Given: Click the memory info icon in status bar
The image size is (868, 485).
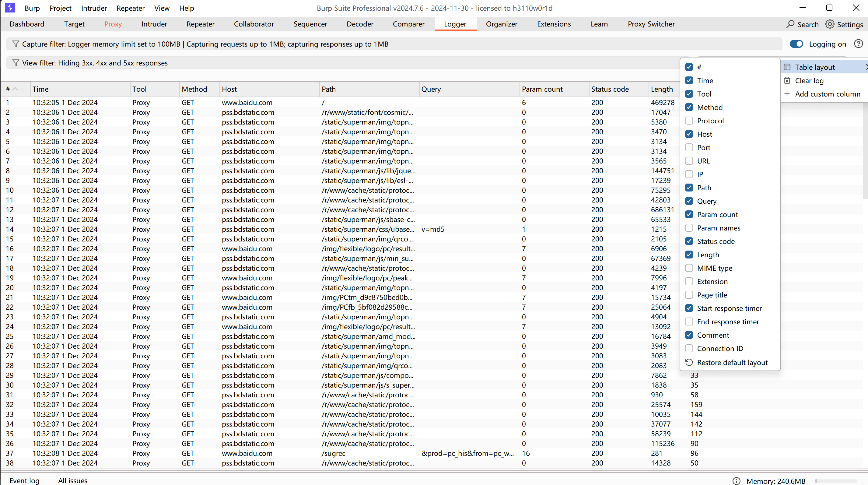Looking at the screenshot, I should pyautogui.click(x=736, y=481).
